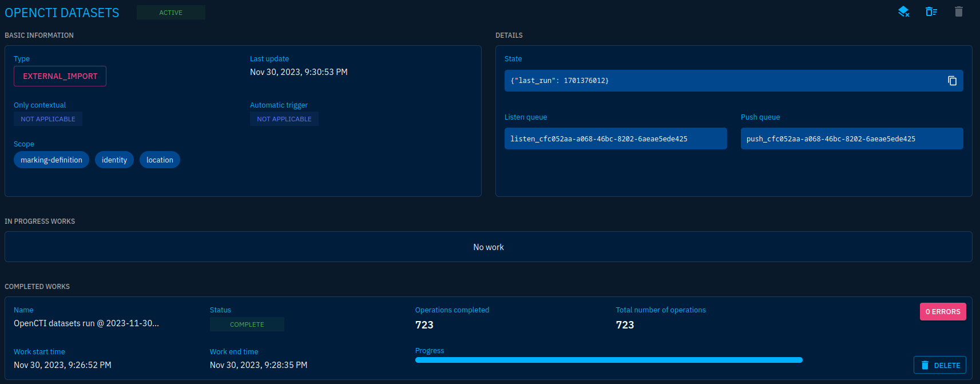Click the State field showing last_run
This screenshot has height=384, width=980.
(721, 81)
